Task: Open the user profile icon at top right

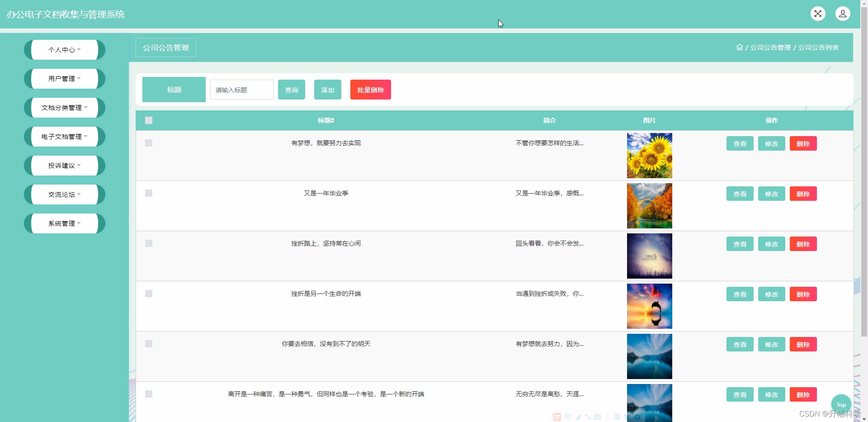Action: pyautogui.click(x=843, y=14)
